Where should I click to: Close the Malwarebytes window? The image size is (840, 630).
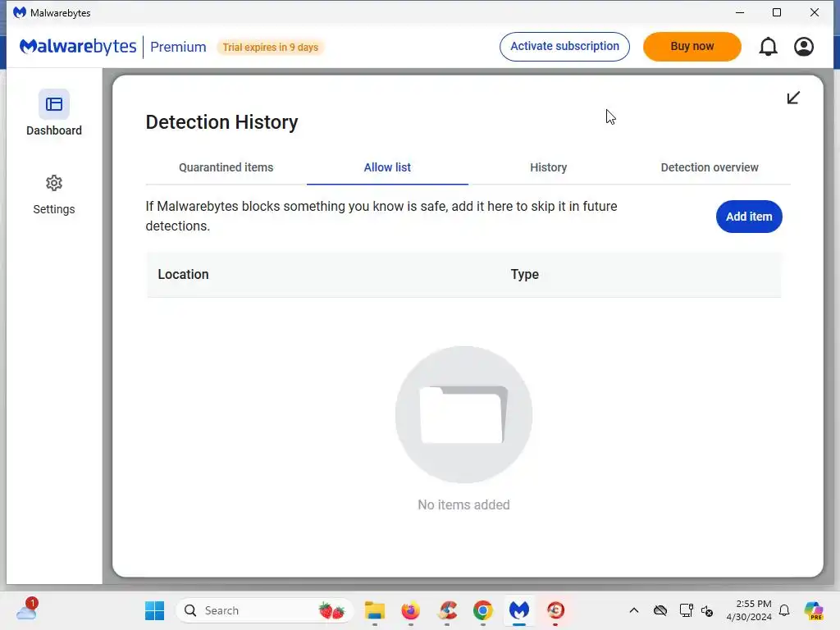pos(815,12)
